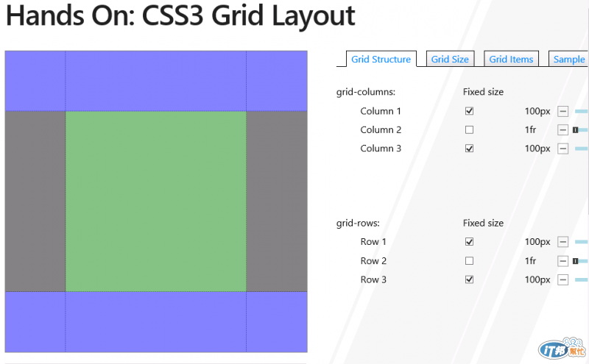
Task: Disable fixed size for Row 1
Action: tap(469, 242)
